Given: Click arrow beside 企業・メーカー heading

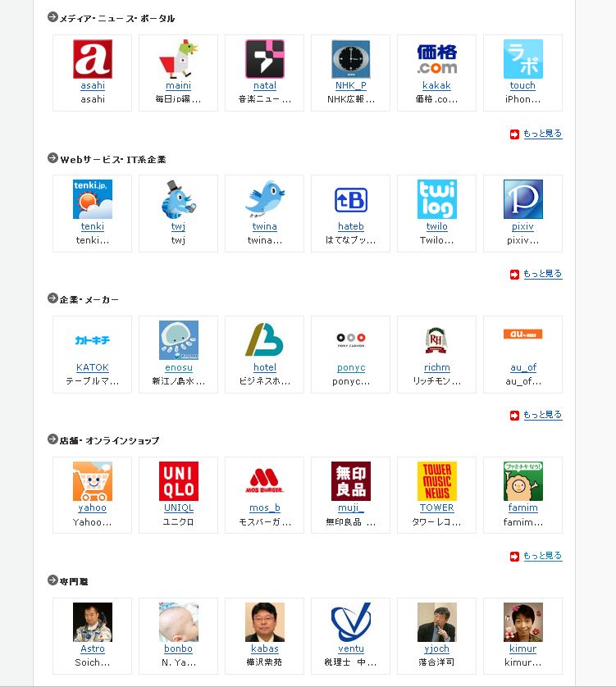Looking at the screenshot, I should pyautogui.click(x=52, y=298).
